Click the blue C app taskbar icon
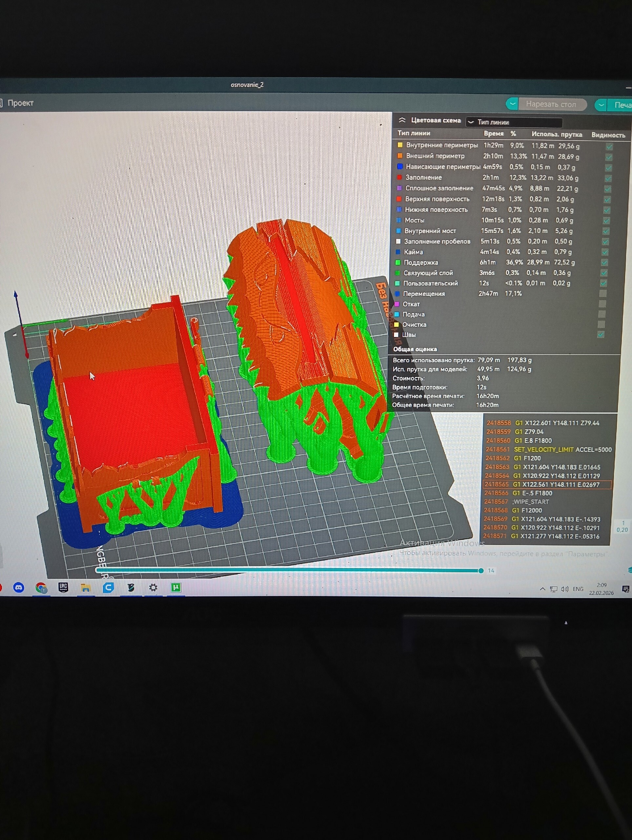The width and height of the screenshot is (632, 840). [x=108, y=588]
